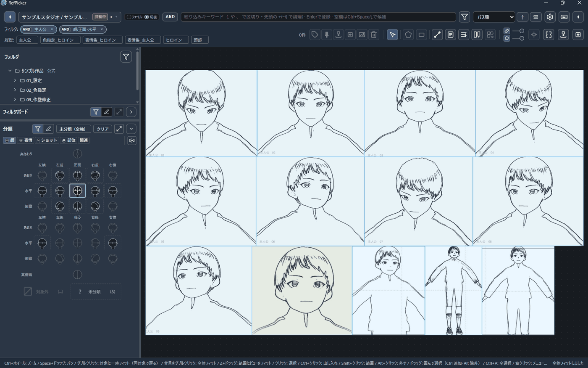Open settings gear icon
This screenshot has height=368, width=588.
550,17
